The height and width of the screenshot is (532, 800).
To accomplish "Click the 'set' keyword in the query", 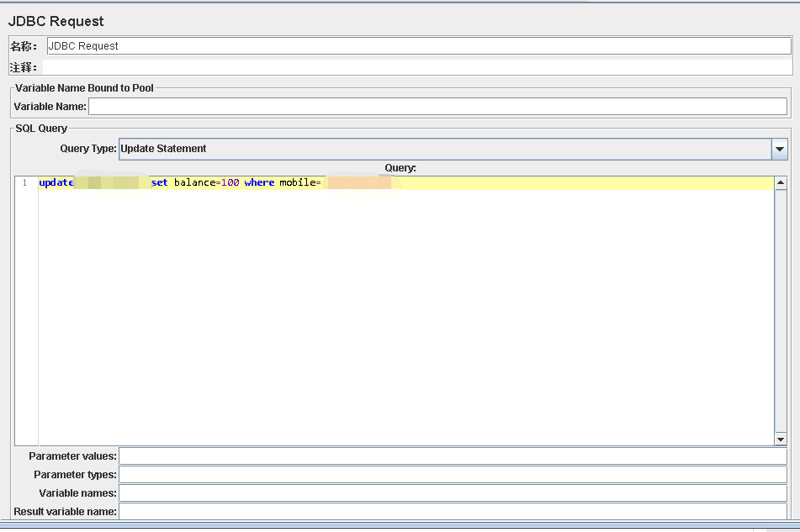I will (x=160, y=182).
